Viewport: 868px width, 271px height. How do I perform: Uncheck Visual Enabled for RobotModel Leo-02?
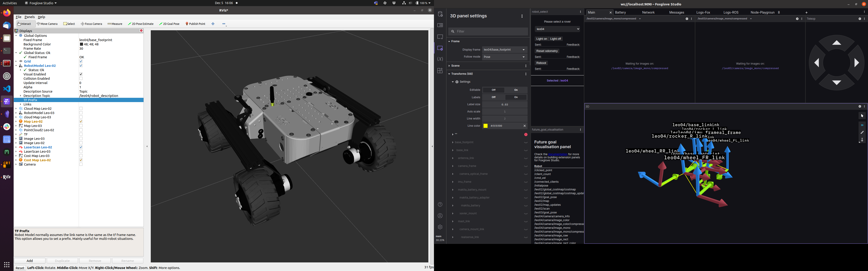point(81,74)
